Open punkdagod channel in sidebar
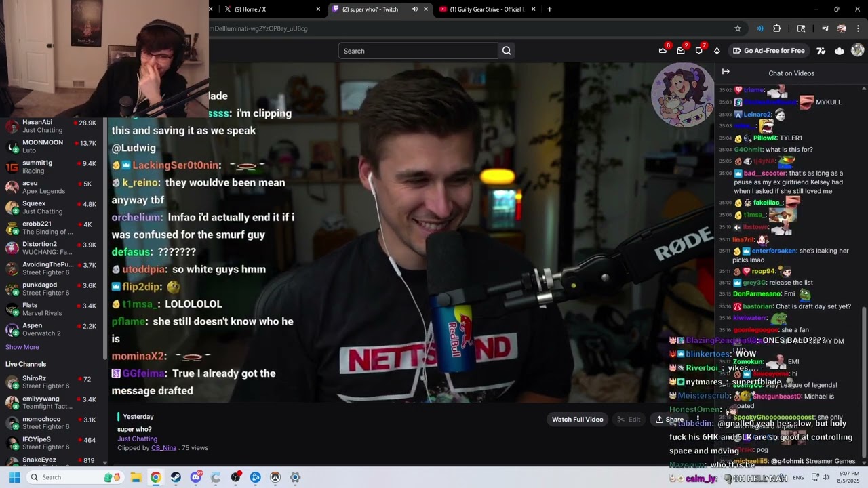The width and height of the screenshot is (868, 488). (52, 289)
